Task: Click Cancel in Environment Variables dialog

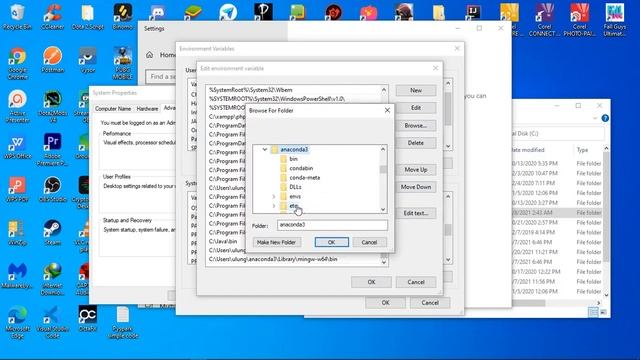Action: coord(430,303)
